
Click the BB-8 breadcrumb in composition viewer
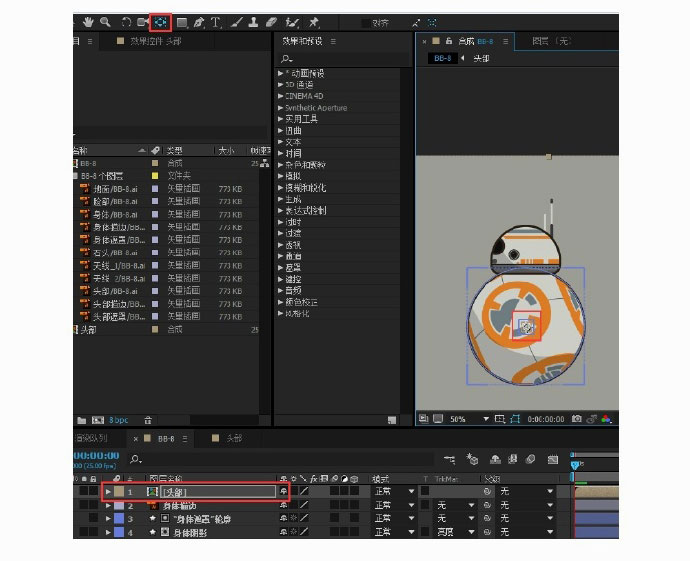442,58
